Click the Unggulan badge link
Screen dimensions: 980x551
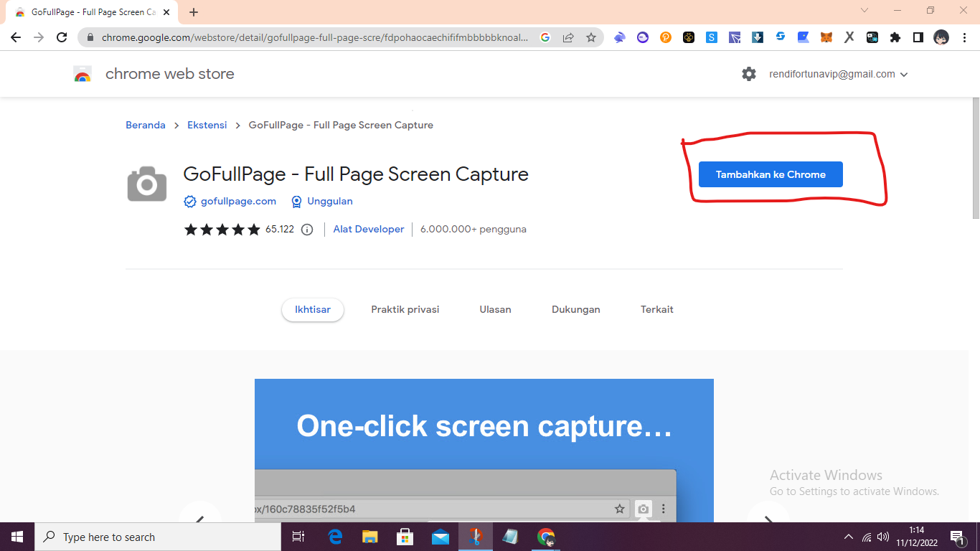point(330,202)
